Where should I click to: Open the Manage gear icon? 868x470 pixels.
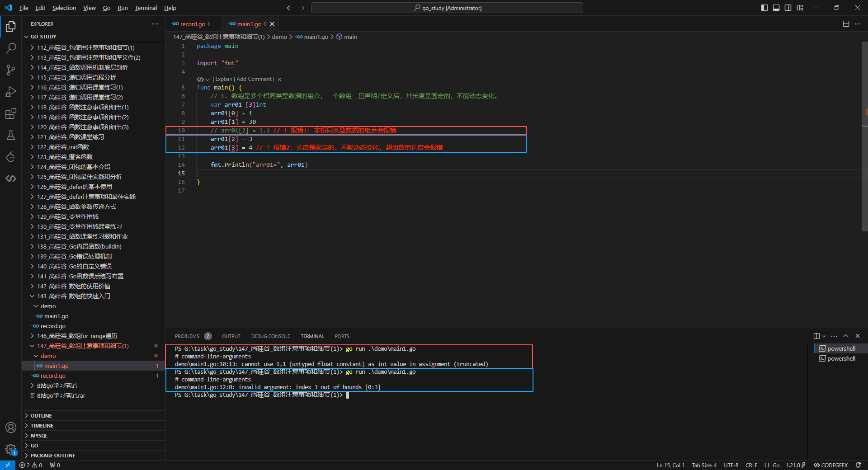point(11,449)
